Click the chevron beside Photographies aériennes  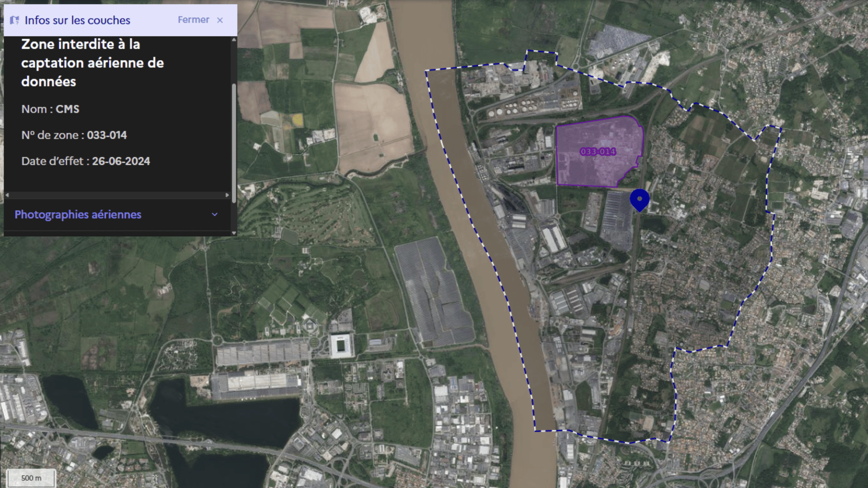pos(215,215)
